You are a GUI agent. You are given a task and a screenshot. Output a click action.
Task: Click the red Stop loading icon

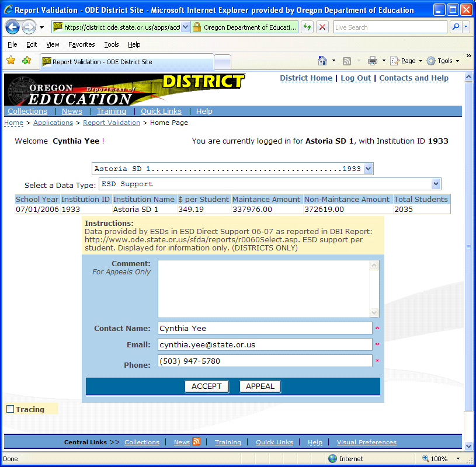pyautogui.click(x=322, y=27)
